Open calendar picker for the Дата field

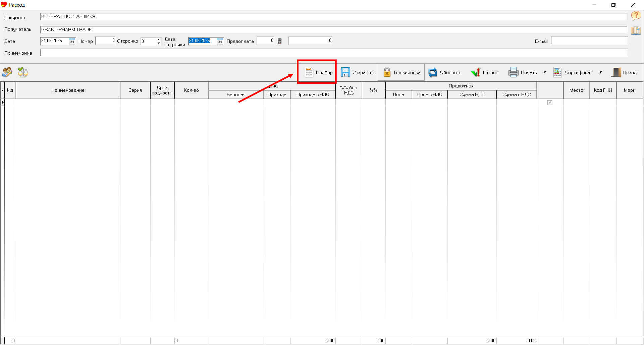[x=72, y=41]
